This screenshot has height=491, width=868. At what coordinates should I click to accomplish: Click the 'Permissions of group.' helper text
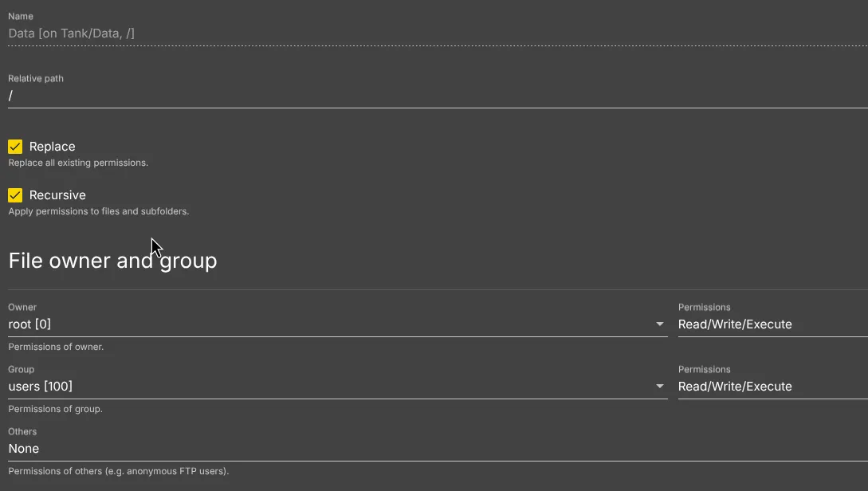[x=55, y=409]
